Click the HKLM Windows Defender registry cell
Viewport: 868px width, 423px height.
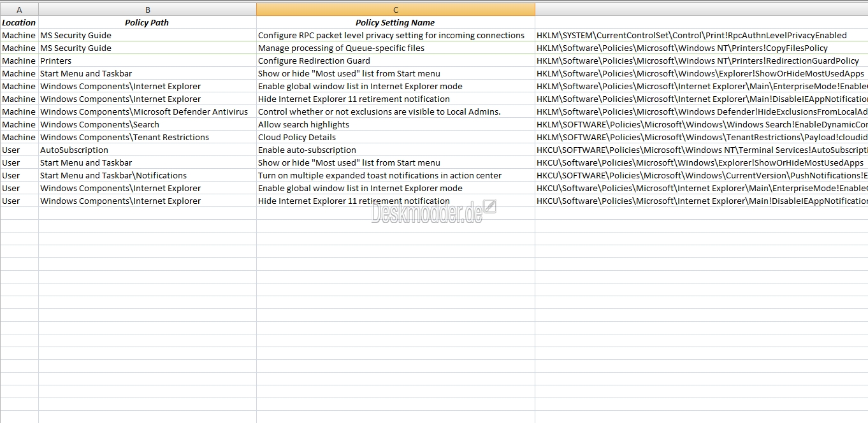(702, 111)
